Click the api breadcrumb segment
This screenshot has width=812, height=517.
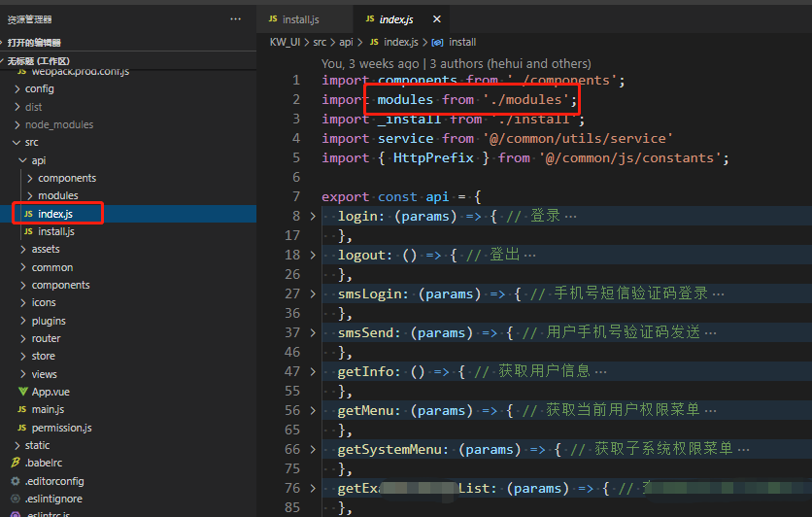pyautogui.click(x=347, y=43)
